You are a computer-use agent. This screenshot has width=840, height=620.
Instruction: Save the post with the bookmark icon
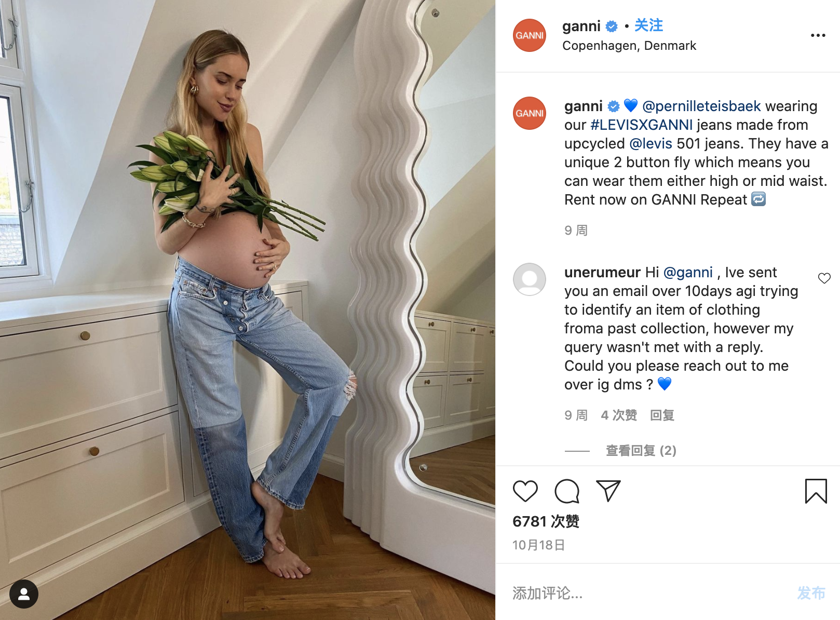[816, 491]
